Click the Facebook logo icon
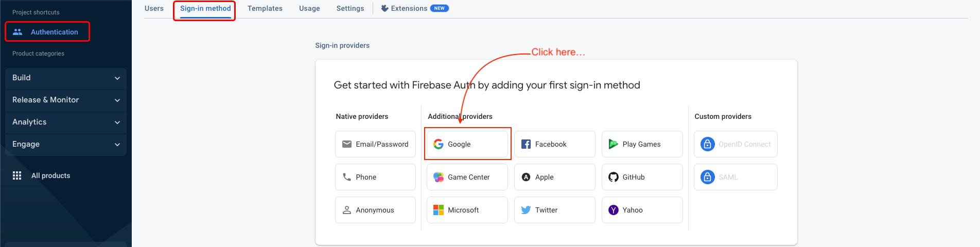This screenshot has width=980, height=247. [x=526, y=144]
